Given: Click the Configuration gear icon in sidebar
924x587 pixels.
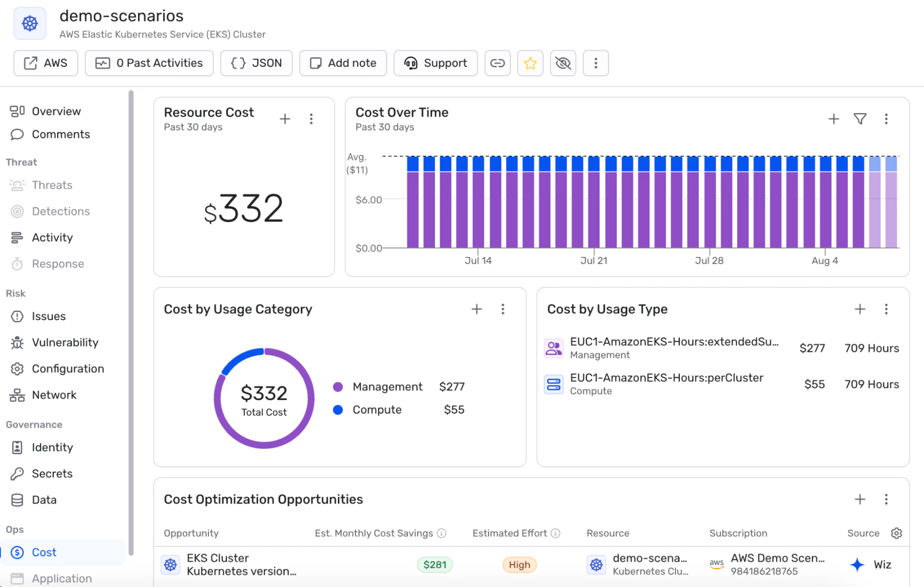Looking at the screenshot, I should pos(17,369).
